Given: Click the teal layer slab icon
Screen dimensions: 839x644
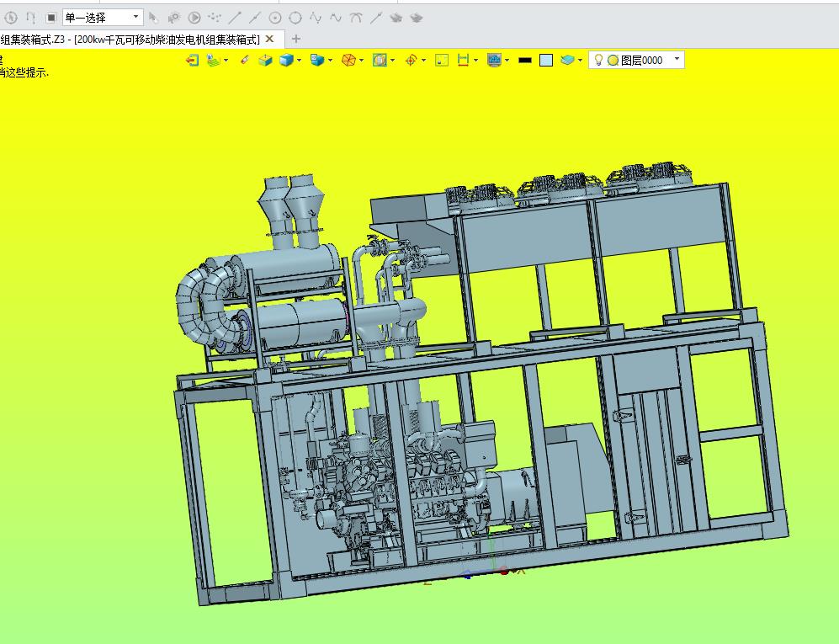Looking at the screenshot, I should pyautogui.click(x=567, y=60).
